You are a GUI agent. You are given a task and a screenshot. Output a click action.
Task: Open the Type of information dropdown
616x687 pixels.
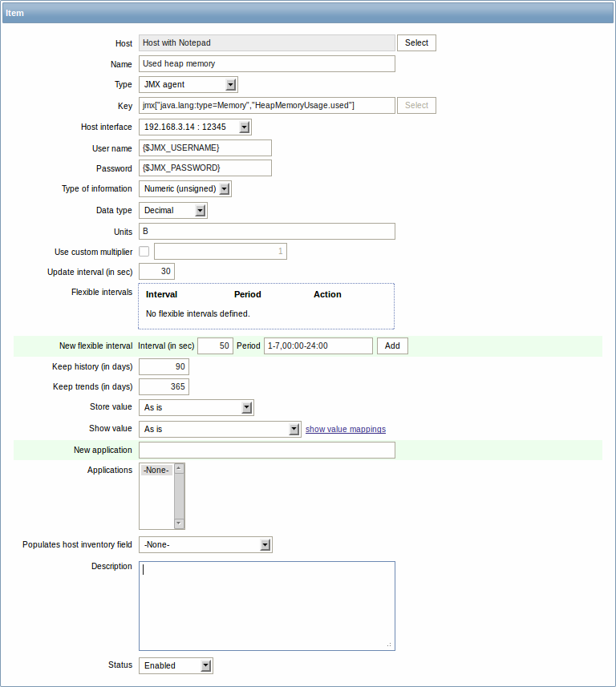(185, 189)
